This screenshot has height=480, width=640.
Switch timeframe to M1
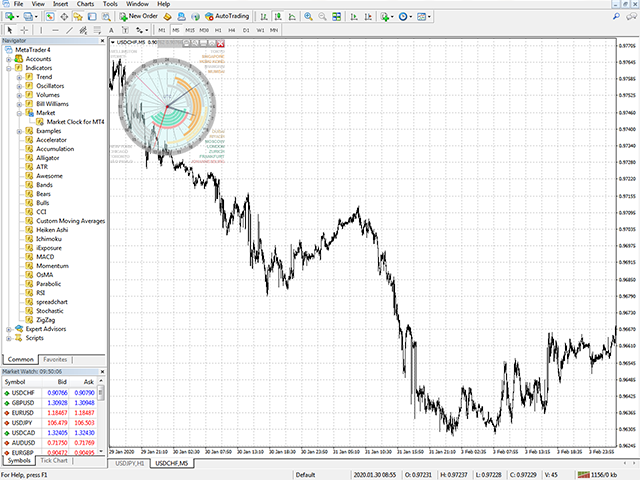point(162,30)
